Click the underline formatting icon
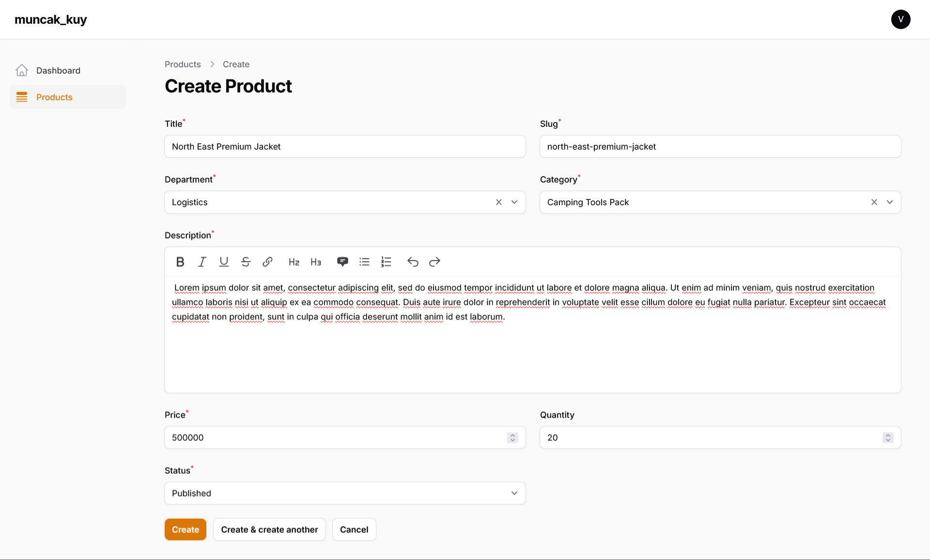 coord(224,262)
